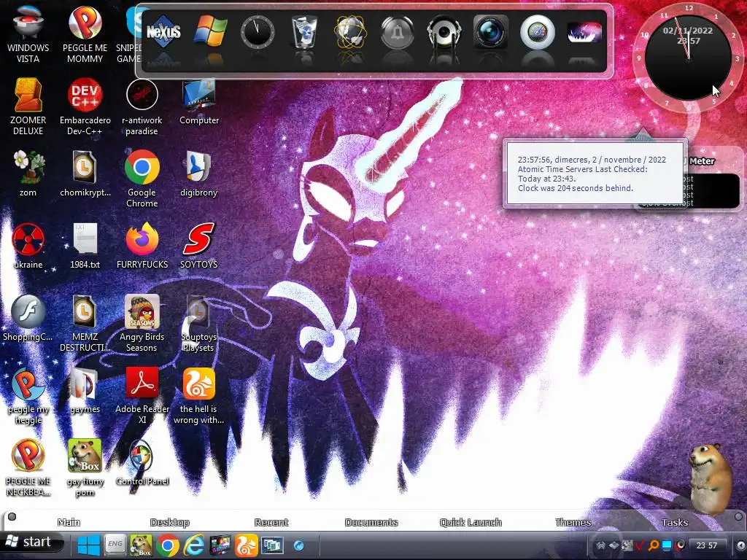Image resolution: width=747 pixels, height=560 pixels.
Task: Open the Tasks shelf tab
Action: click(675, 522)
